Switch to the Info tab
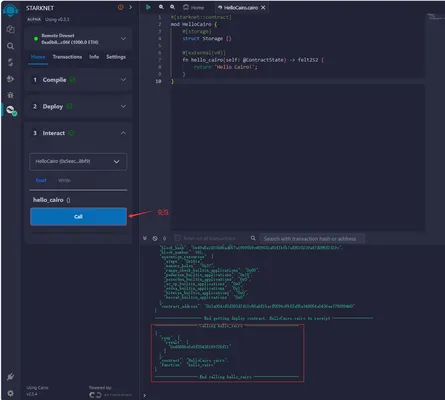The height and width of the screenshot is (400, 445). [x=94, y=57]
